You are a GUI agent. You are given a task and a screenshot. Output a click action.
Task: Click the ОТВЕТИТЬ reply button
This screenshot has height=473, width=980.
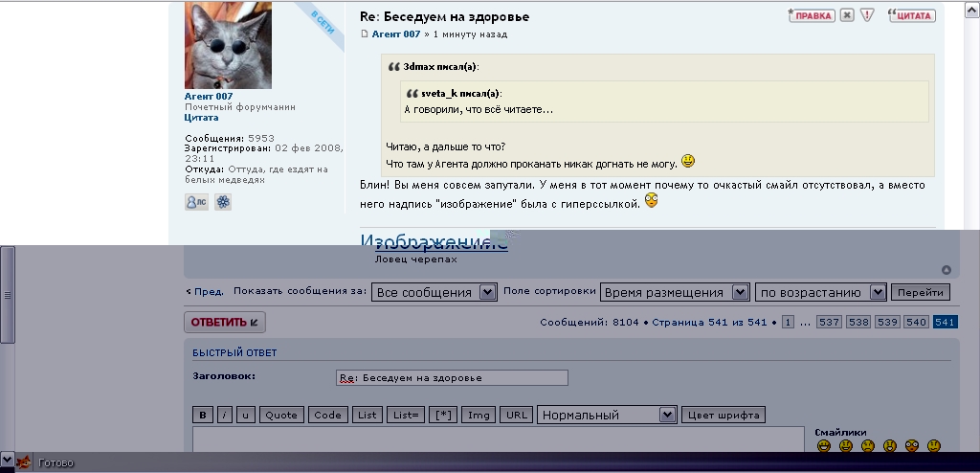point(225,323)
